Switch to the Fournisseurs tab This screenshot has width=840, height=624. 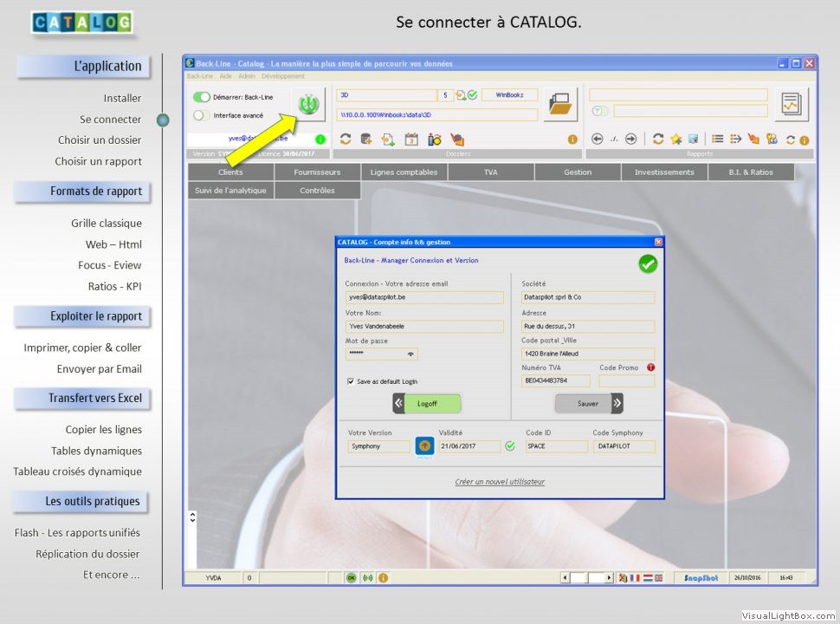coord(317,172)
